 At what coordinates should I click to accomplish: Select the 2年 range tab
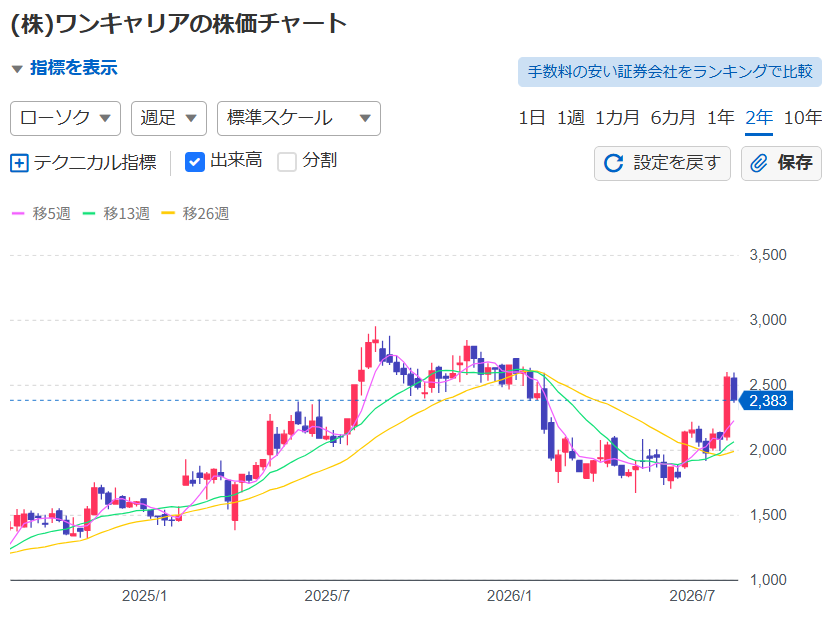tap(759, 117)
